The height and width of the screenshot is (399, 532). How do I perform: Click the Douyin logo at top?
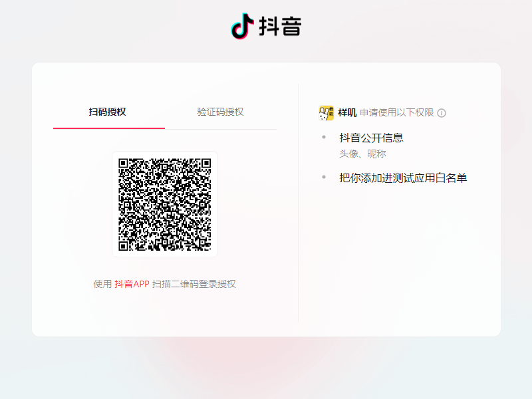pyautogui.click(x=266, y=26)
